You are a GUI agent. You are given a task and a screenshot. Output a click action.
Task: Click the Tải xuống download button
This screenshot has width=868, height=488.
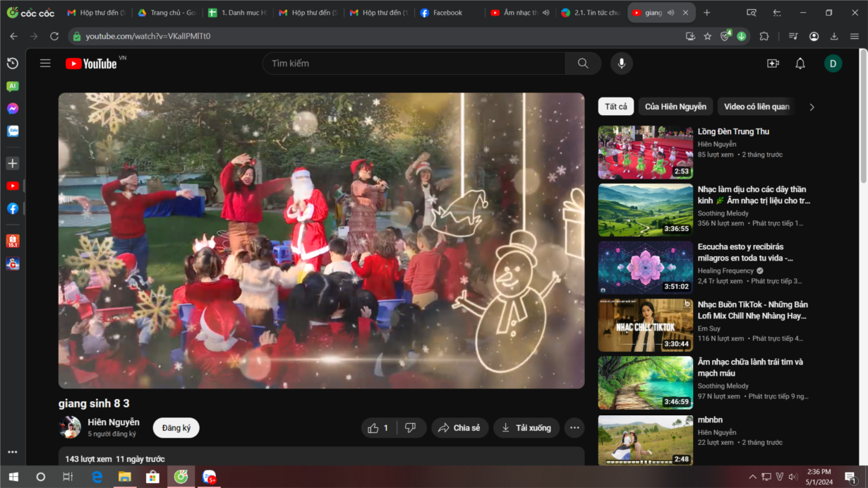point(526,428)
